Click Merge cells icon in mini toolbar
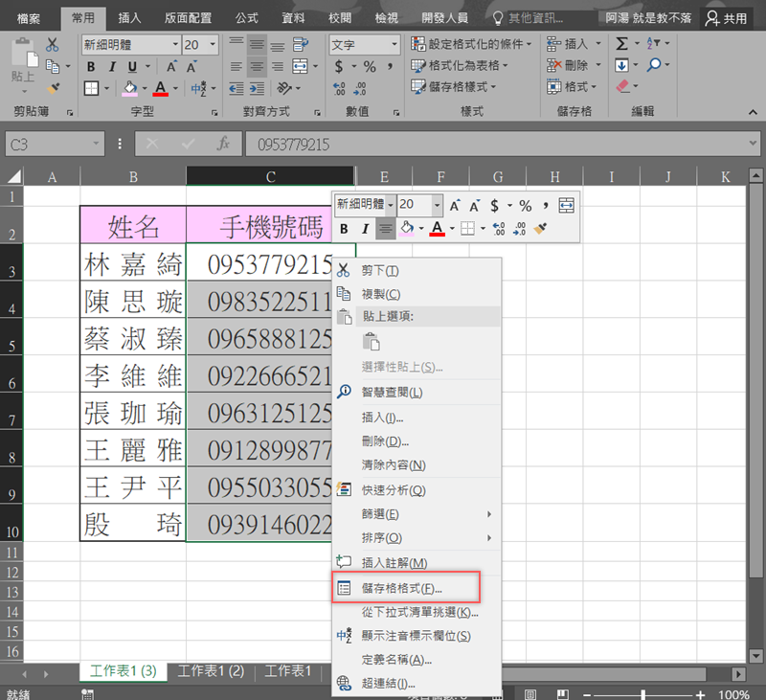This screenshot has height=700, width=766. [x=566, y=205]
